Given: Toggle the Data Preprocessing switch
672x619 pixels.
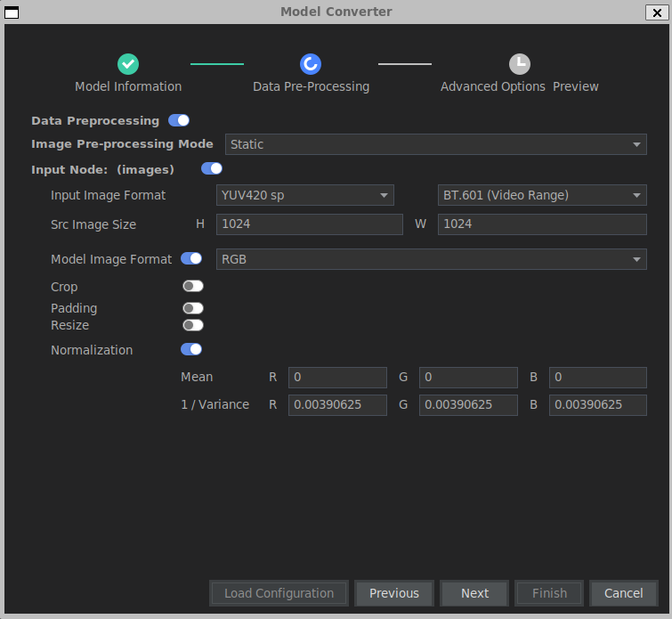Looking at the screenshot, I should [x=179, y=120].
